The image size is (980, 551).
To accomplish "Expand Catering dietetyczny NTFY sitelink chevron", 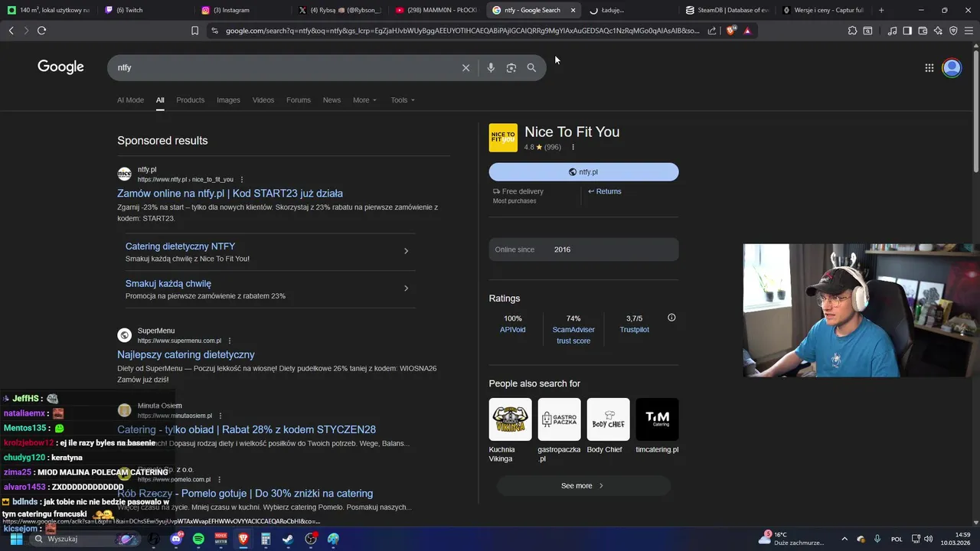I will pos(406,251).
